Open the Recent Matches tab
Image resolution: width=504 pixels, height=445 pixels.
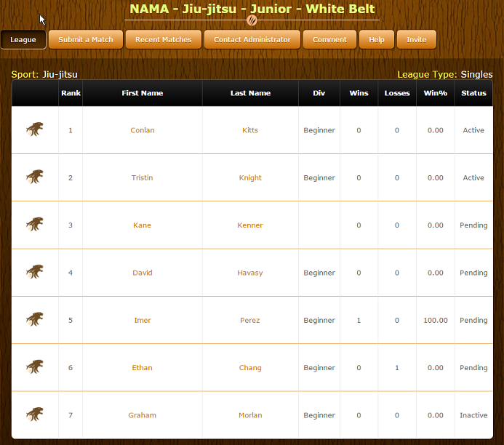coord(164,39)
